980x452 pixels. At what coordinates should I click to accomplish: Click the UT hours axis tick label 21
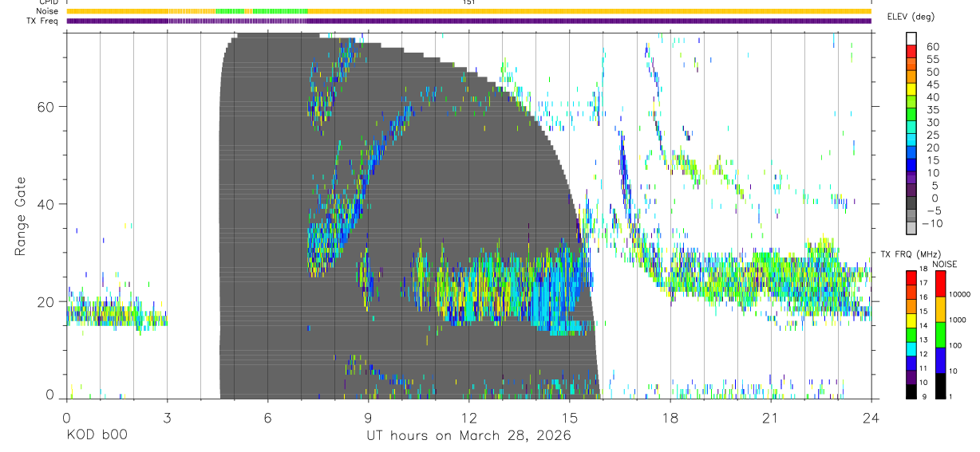click(x=770, y=418)
